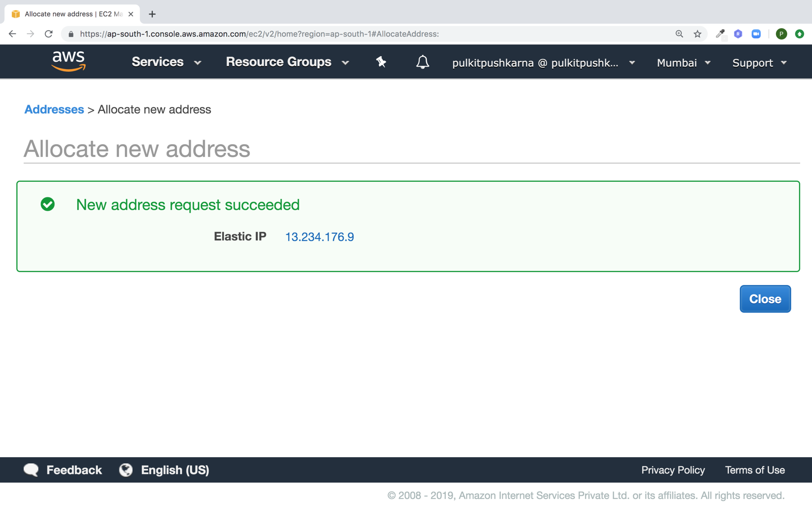Open the notifications bell icon
This screenshot has height=508, width=812.
(422, 62)
